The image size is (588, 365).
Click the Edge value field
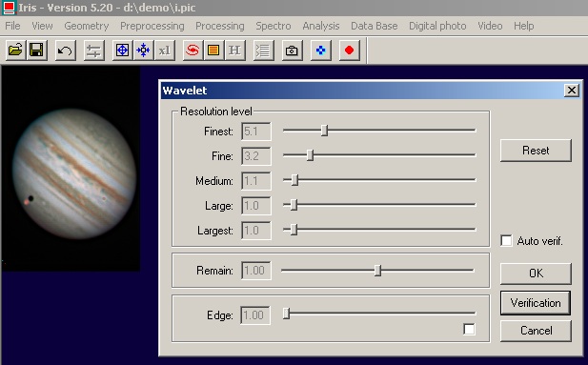[x=255, y=315]
